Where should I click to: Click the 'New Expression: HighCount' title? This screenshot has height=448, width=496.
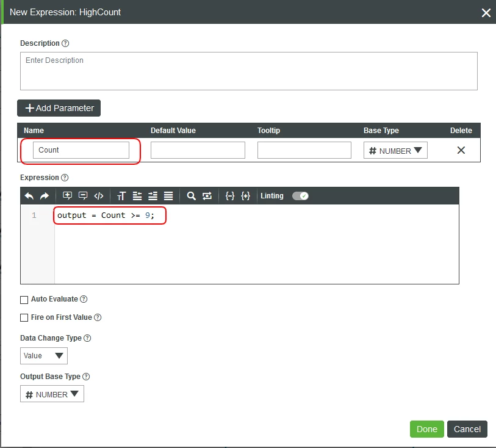click(x=65, y=12)
